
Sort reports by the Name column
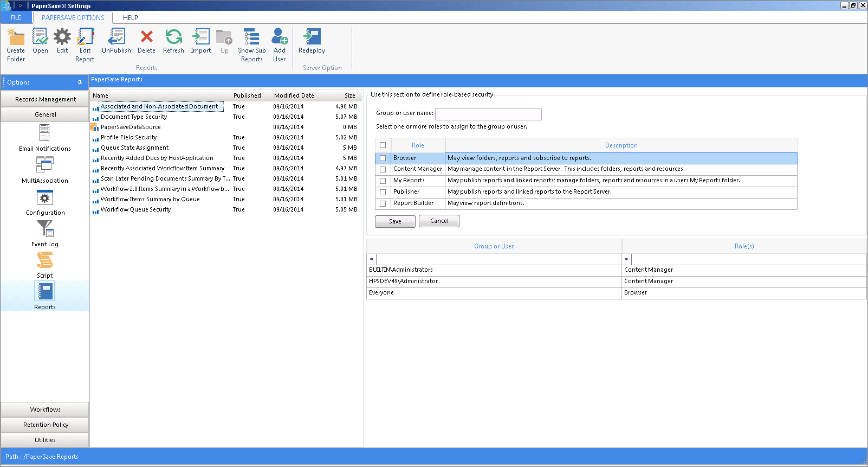pos(161,95)
